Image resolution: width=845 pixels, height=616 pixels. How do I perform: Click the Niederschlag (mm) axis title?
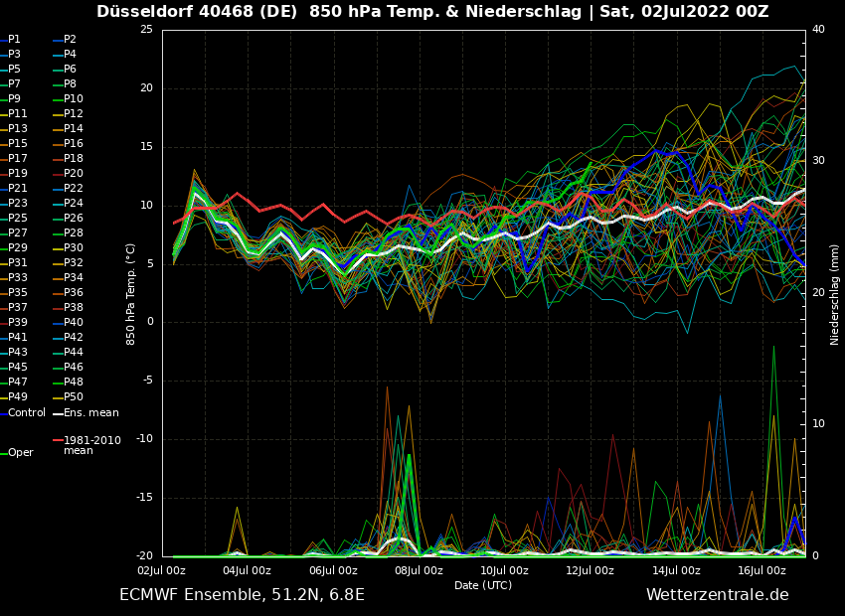[835, 294]
